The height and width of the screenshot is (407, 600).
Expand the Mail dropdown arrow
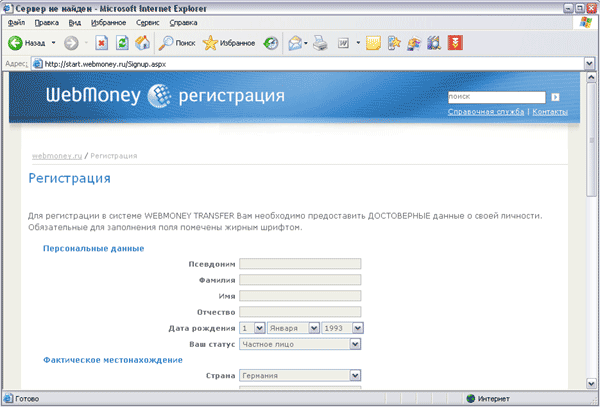306,43
